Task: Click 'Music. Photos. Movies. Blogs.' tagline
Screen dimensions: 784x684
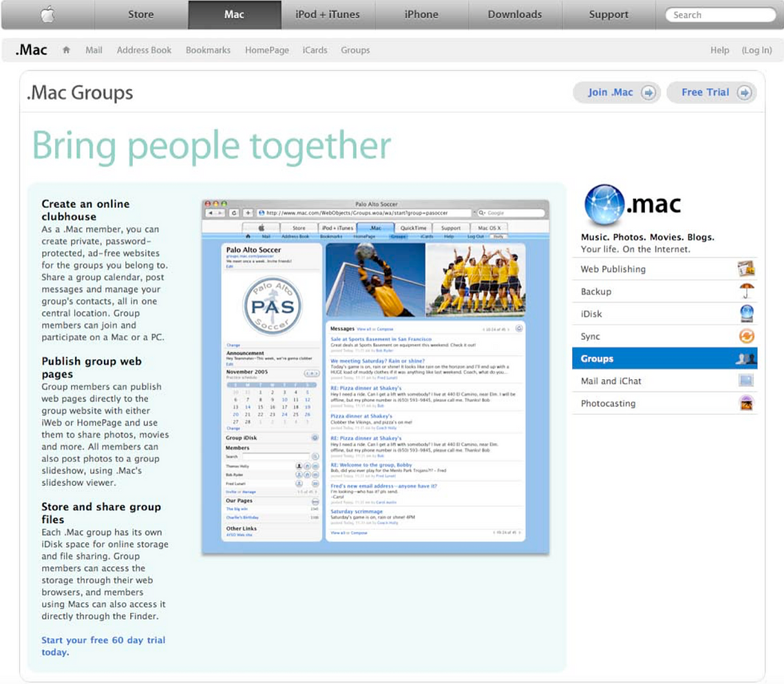Action: [x=648, y=237]
